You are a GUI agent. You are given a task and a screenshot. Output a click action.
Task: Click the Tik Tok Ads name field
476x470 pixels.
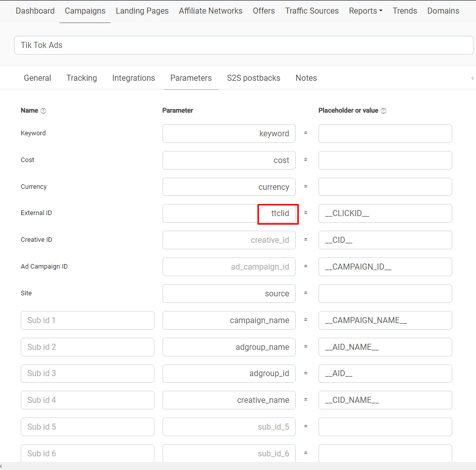click(x=243, y=45)
